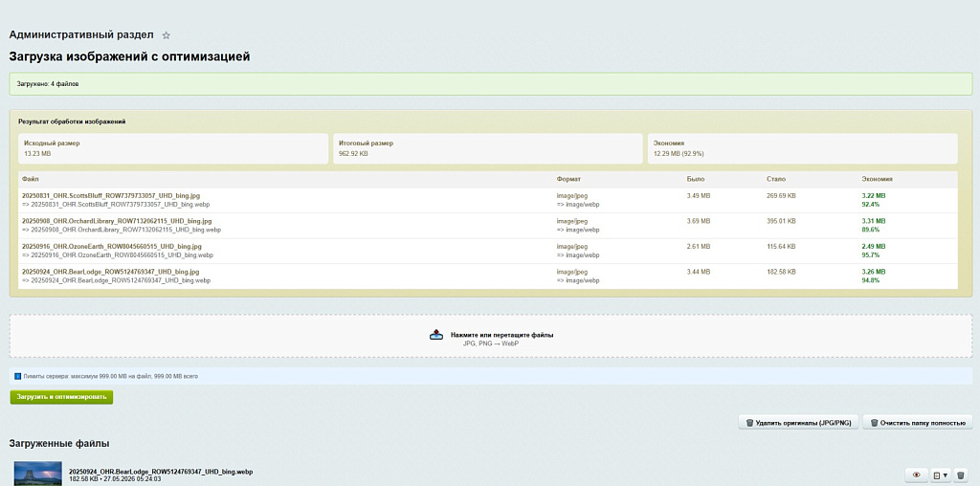Preview BearLodge webp file with eye icon
This screenshot has width=980, height=486.
click(x=916, y=475)
